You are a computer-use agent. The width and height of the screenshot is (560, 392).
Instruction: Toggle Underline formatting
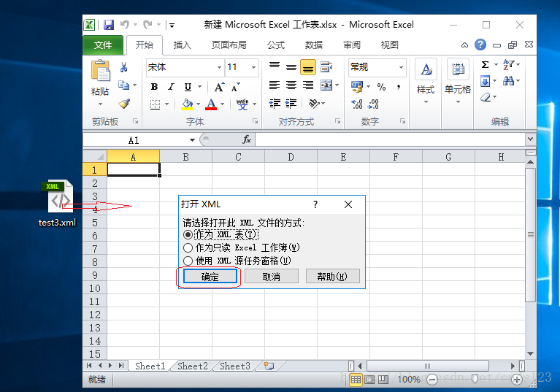click(188, 87)
